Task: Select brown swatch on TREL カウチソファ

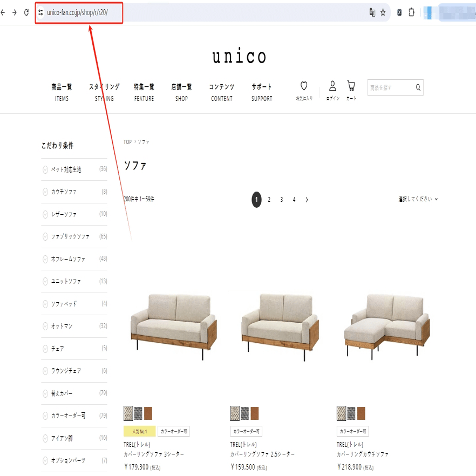Action: pyautogui.click(x=361, y=413)
